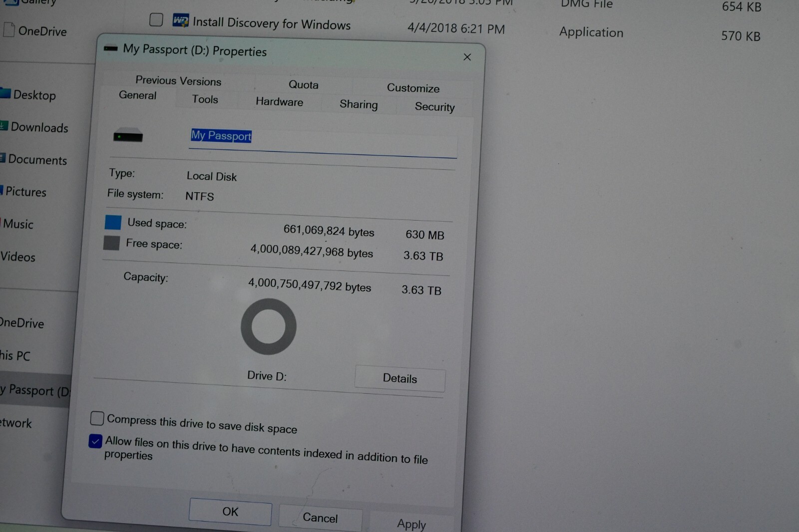The image size is (799, 532).
Task: Click the 630 MB used space value
Action: (425, 235)
